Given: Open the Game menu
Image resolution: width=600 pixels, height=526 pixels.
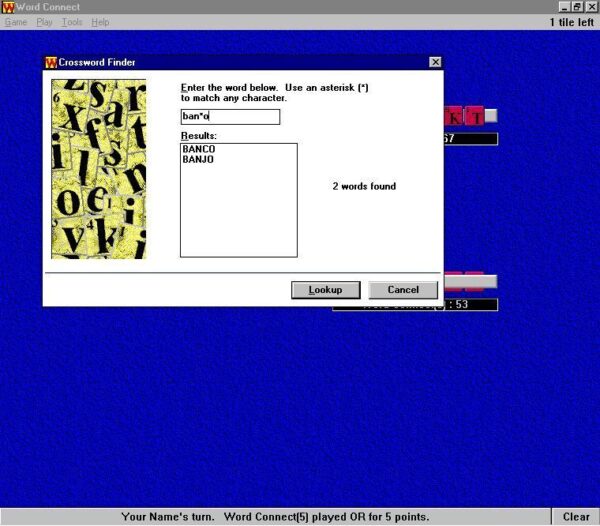Looking at the screenshot, I should point(15,22).
